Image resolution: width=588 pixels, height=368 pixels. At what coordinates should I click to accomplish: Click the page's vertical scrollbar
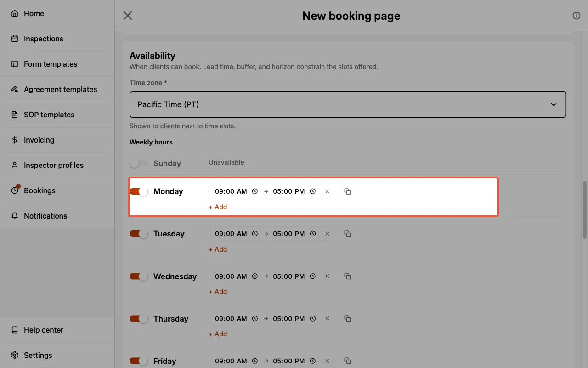(x=585, y=210)
